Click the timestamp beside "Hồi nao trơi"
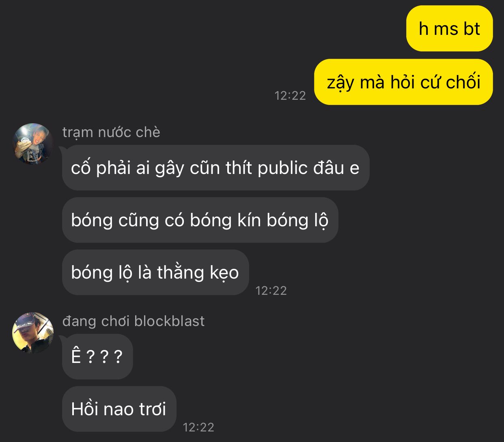 coord(198,427)
